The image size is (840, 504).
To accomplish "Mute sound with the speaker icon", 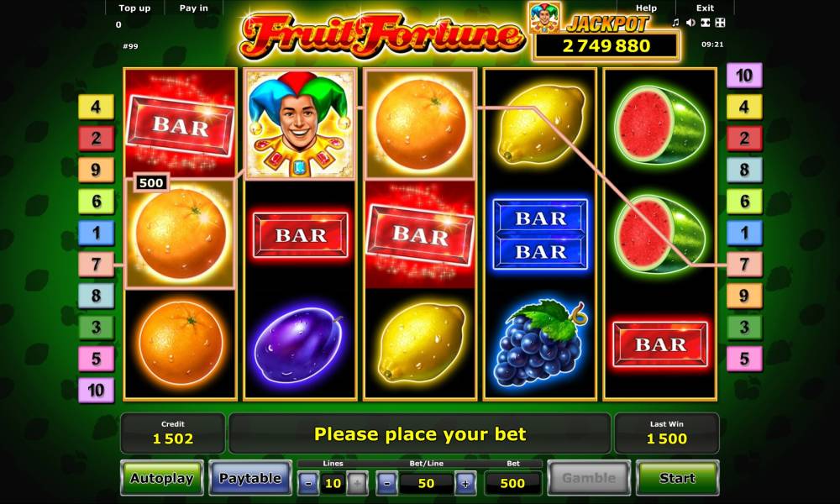I will (691, 23).
